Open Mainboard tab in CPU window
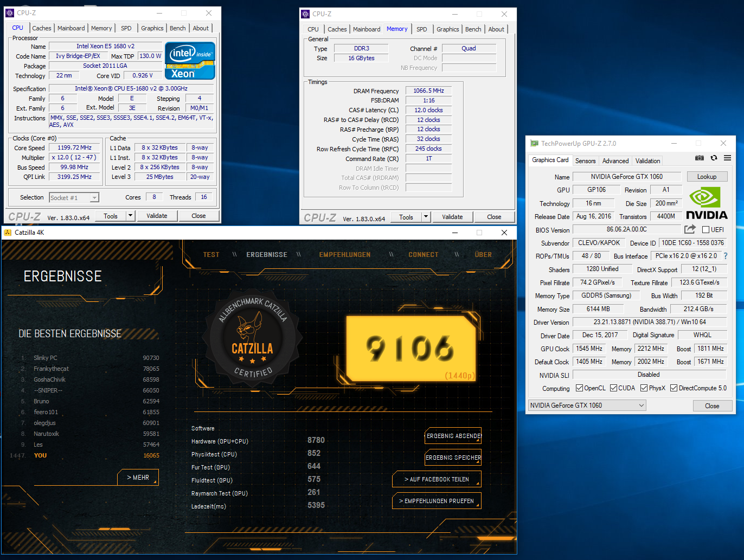The width and height of the screenshot is (744, 560). [x=71, y=28]
